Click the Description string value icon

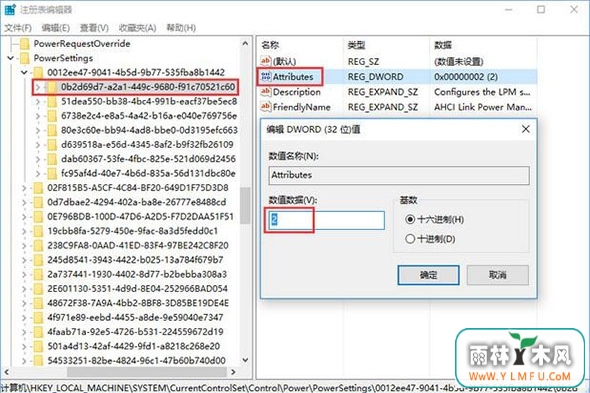pos(266,91)
